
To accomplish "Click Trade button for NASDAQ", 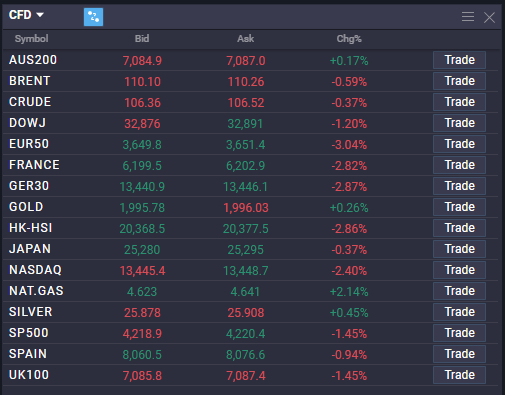I will point(459,270).
